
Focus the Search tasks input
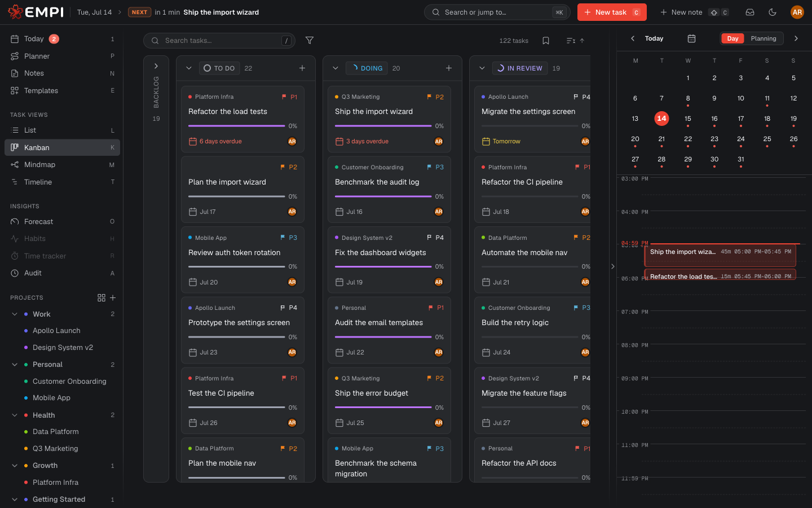[219, 41]
